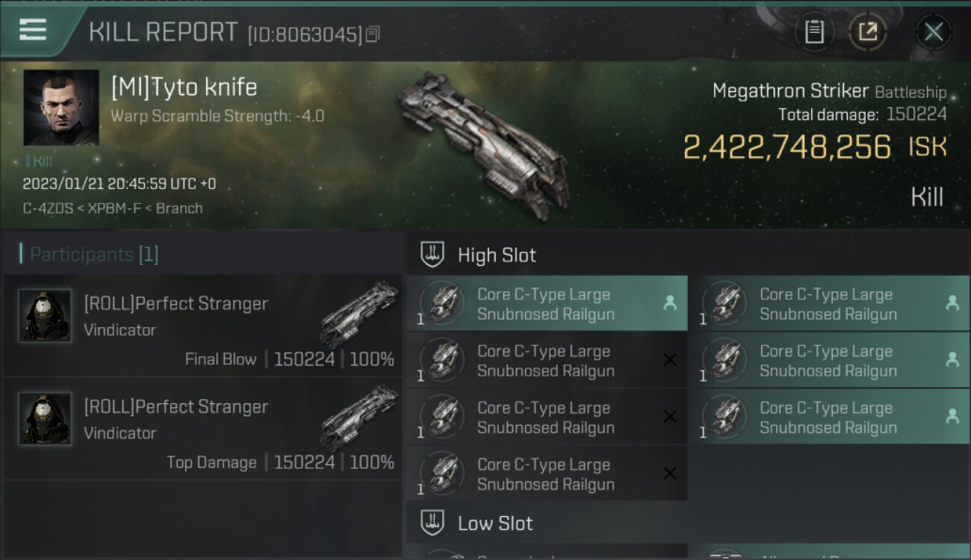Image resolution: width=971 pixels, height=560 pixels.
Task: Open the clipboard notes icon
Action: tap(814, 32)
